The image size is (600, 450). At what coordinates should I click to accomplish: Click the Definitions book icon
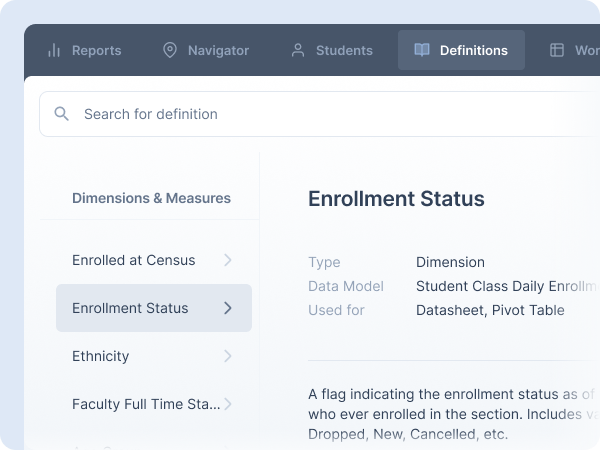[x=422, y=50]
